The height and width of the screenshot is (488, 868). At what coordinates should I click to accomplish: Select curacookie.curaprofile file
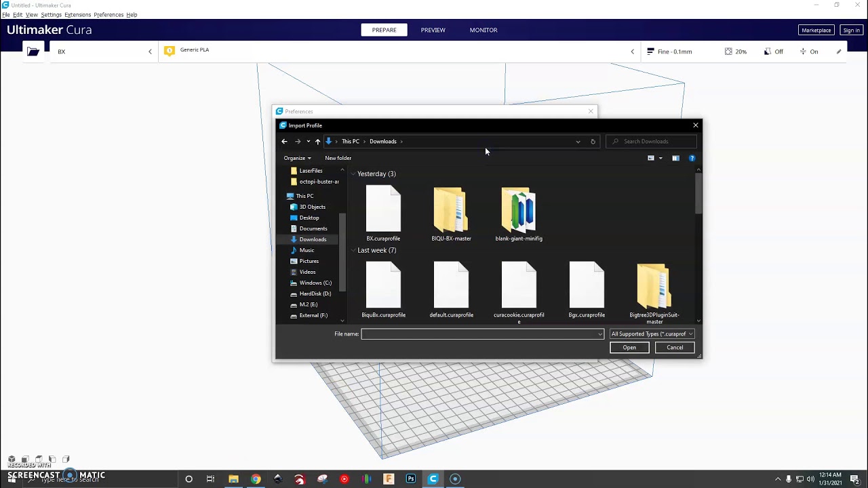point(519,291)
